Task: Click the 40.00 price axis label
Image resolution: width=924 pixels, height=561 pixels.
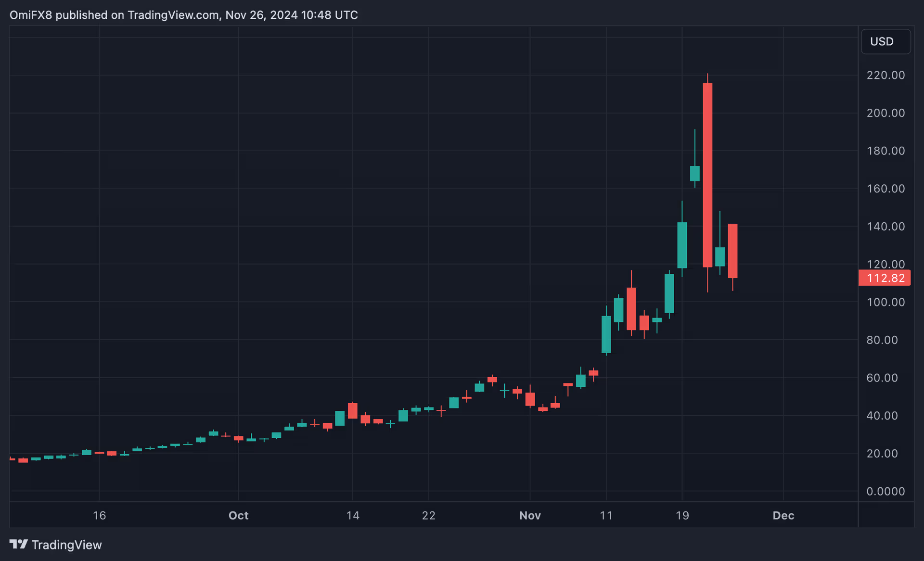Action: [x=882, y=416]
